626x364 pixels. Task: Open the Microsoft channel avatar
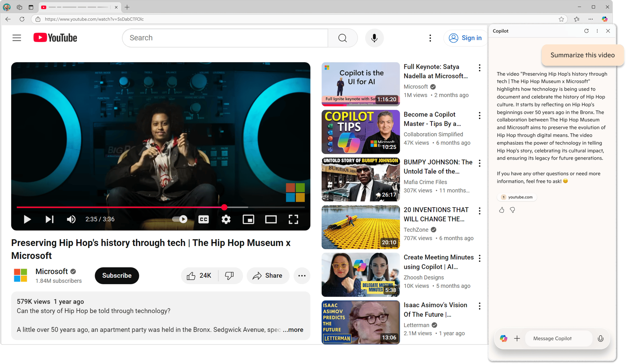tap(21, 275)
